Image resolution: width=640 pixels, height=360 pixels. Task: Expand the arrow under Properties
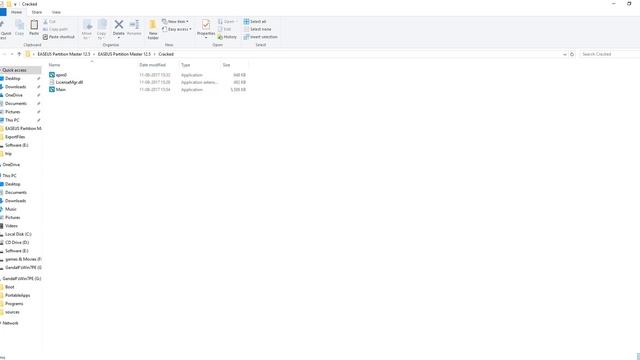click(x=206, y=38)
